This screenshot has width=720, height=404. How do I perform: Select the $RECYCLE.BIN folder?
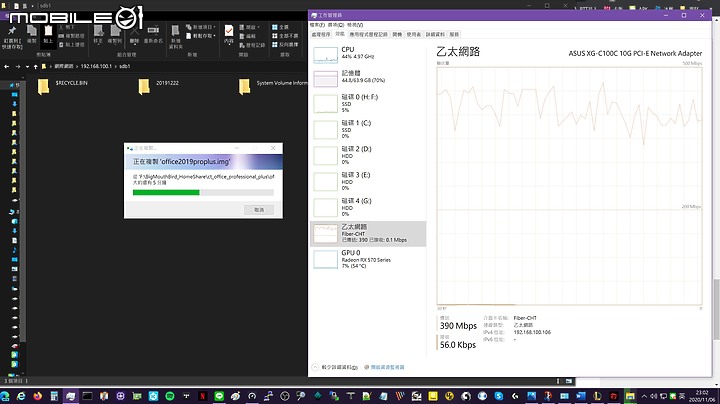[62, 85]
